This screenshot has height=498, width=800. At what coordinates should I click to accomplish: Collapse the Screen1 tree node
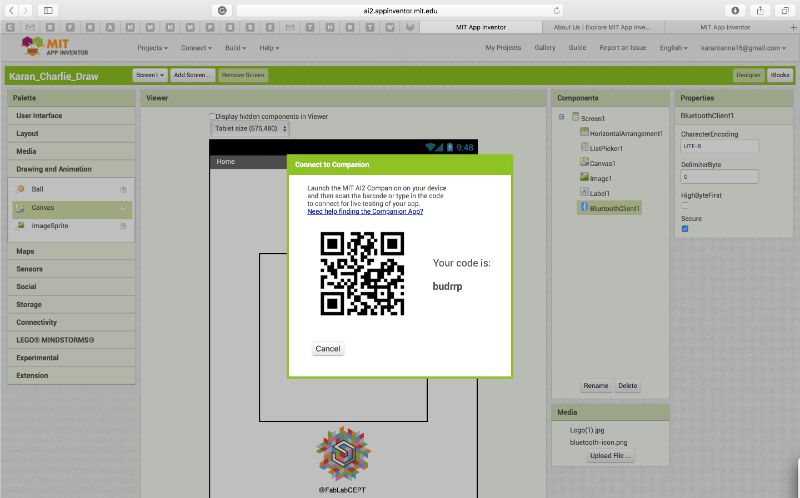561,117
